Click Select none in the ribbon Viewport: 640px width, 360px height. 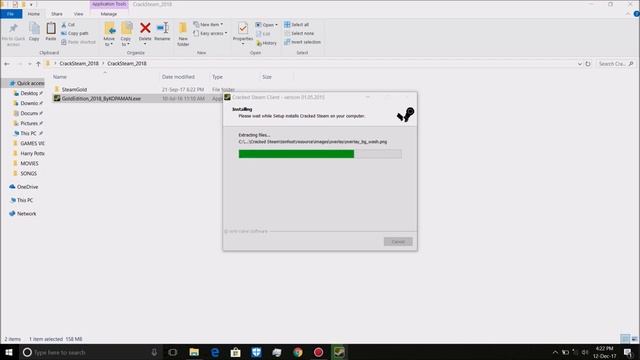click(x=299, y=33)
